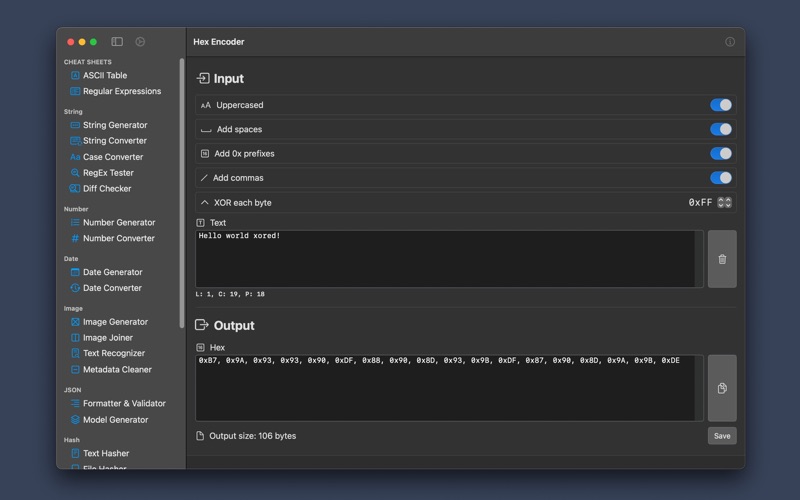The image size is (800, 500).
Task: Click inside the Hex output area
Action: click(x=445, y=388)
